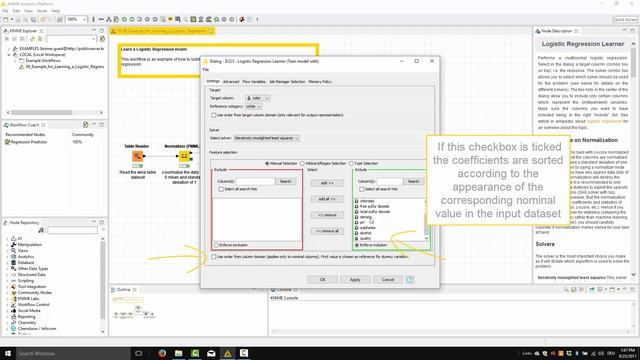Viewport: 640px width, 360px height.
Task: Open Firefox from the taskbar
Action: point(162,353)
